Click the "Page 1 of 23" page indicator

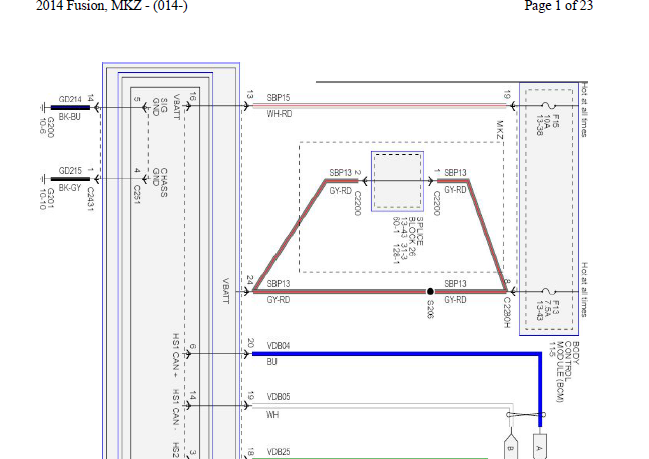(558, 5)
